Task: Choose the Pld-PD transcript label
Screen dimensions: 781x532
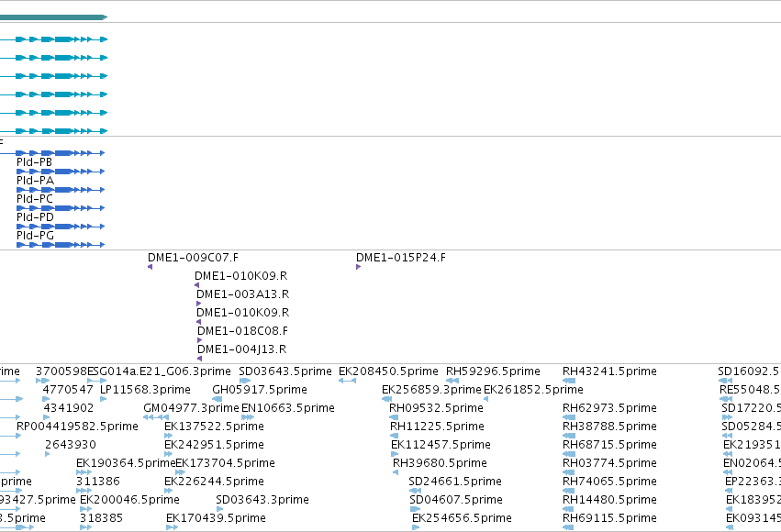Action: pos(36,217)
